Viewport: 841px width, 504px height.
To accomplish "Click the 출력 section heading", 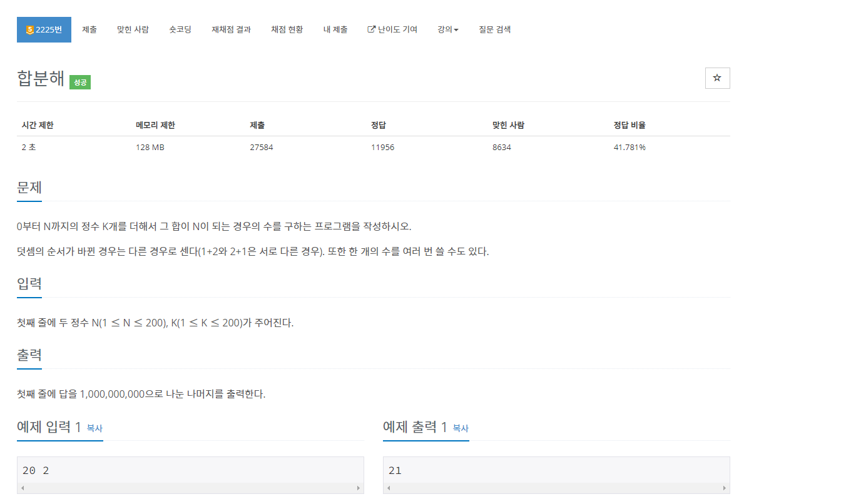I will pos(29,355).
